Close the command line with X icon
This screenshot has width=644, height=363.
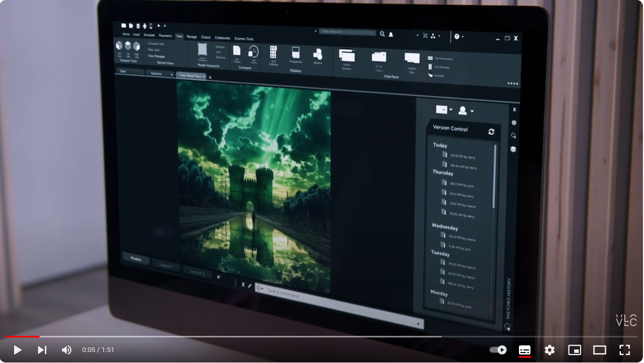click(243, 284)
